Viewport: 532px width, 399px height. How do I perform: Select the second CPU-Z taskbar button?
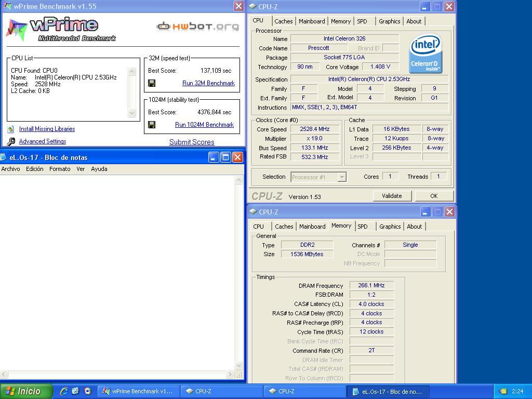point(304,391)
